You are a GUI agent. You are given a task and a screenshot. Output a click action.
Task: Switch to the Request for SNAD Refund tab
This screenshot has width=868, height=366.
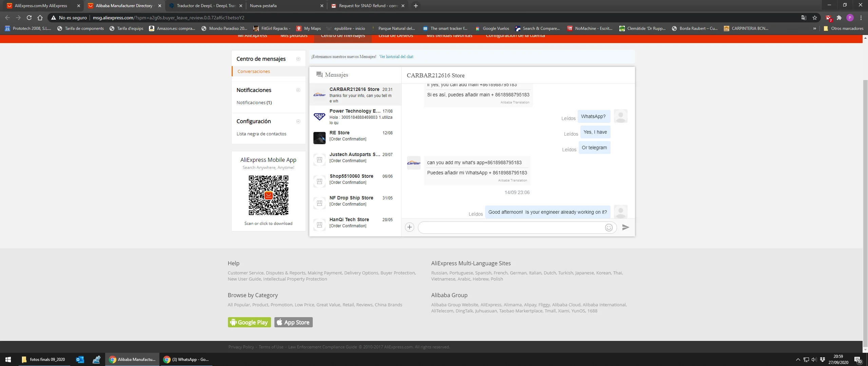(368, 6)
